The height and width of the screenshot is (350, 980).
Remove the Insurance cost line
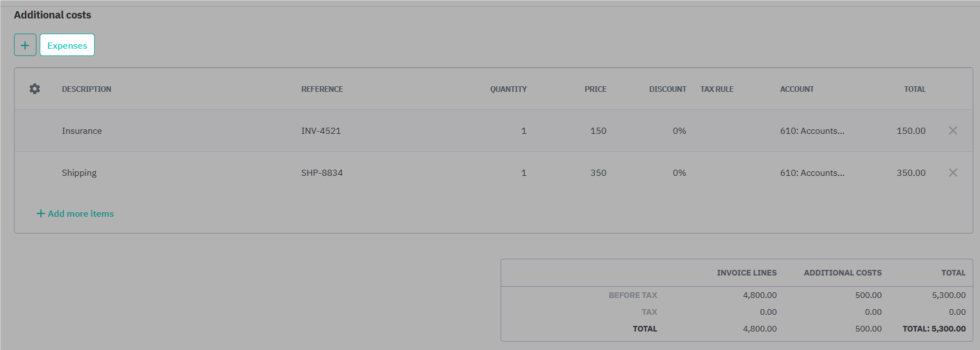tap(953, 130)
